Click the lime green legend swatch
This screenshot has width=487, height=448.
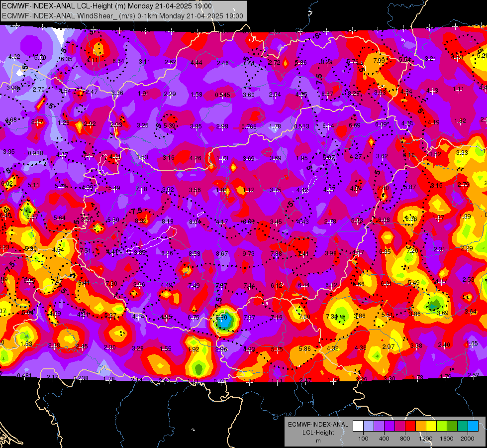[x=441, y=426]
